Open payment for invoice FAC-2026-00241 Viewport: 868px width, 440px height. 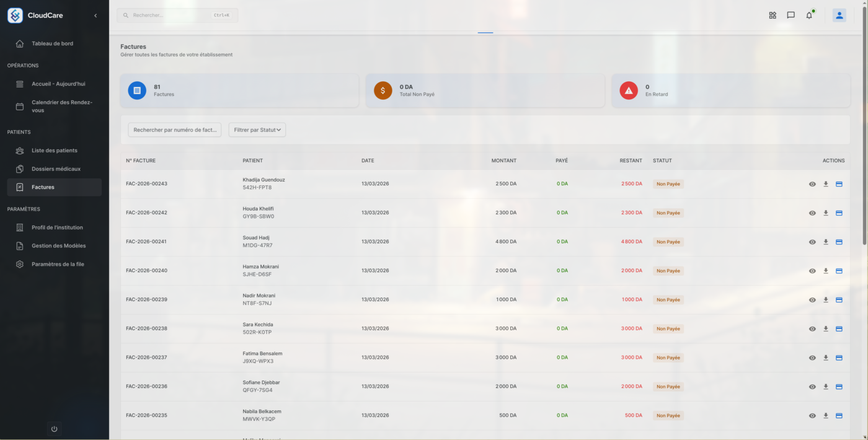click(839, 242)
